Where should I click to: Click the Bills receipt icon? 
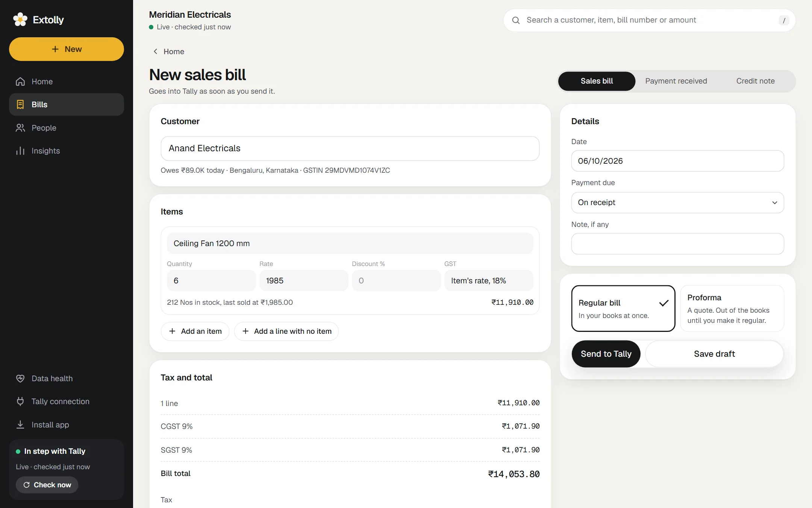click(20, 104)
